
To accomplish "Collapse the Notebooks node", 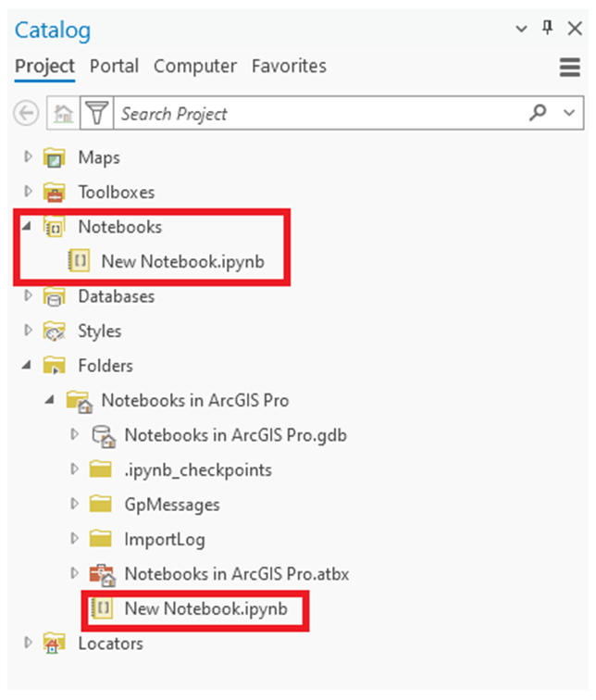I will [27, 227].
